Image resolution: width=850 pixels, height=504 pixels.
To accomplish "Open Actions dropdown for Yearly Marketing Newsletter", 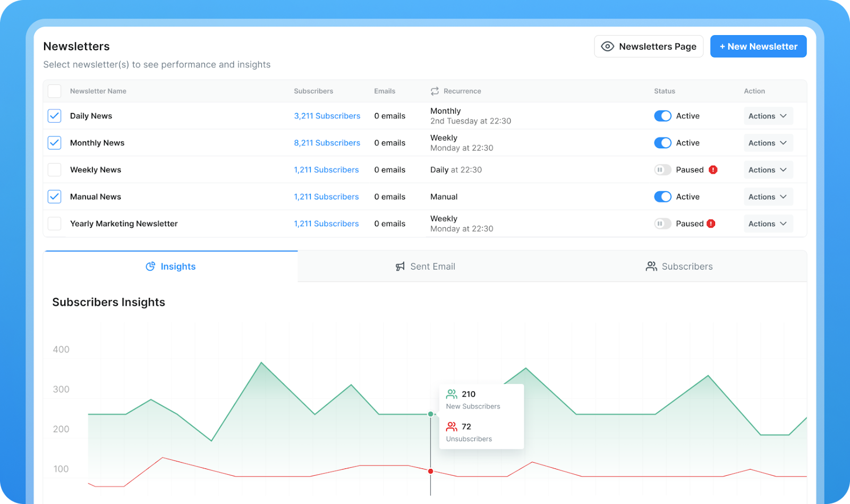I will 768,224.
